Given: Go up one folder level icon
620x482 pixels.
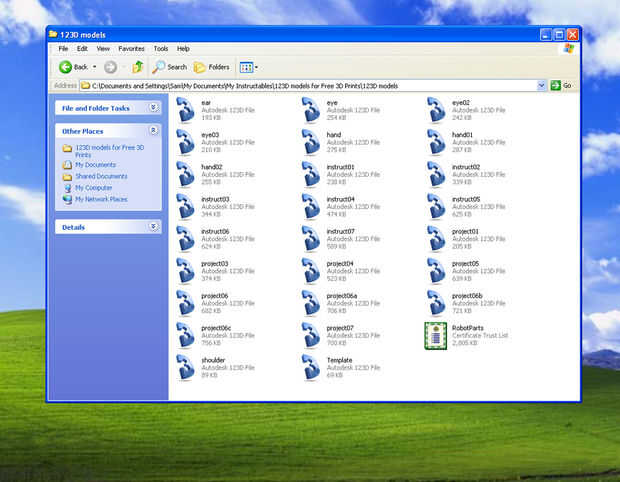Looking at the screenshot, I should point(138,67).
